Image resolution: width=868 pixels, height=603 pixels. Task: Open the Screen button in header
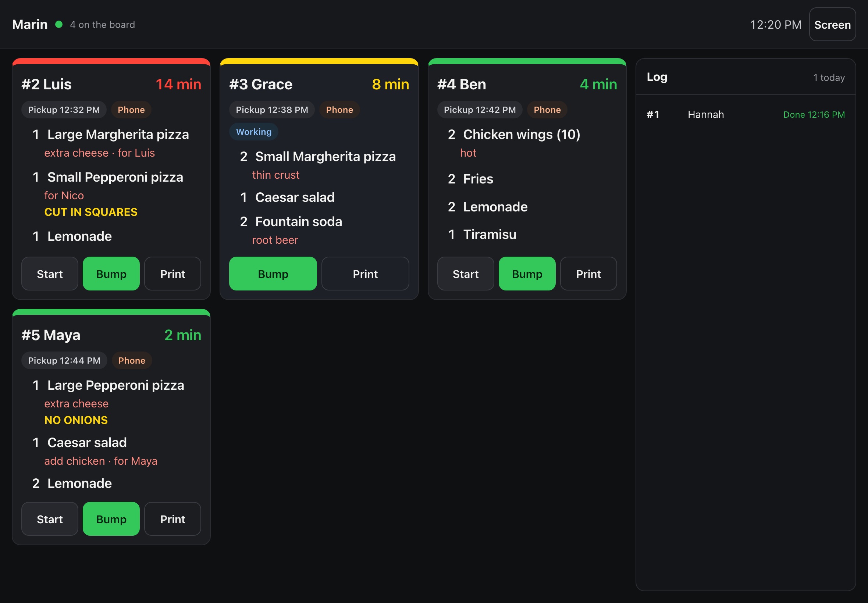(832, 25)
